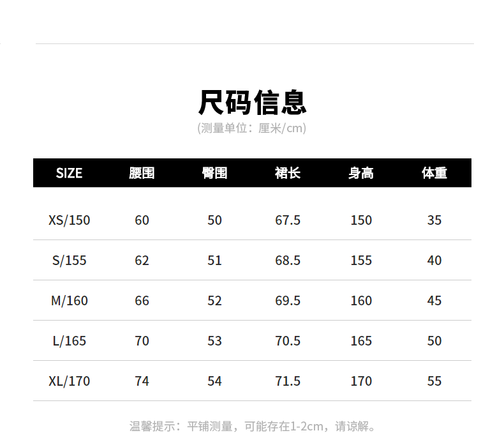Click weight value 40 in S row
This screenshot has height=433, width=504.
click(434, 261)
